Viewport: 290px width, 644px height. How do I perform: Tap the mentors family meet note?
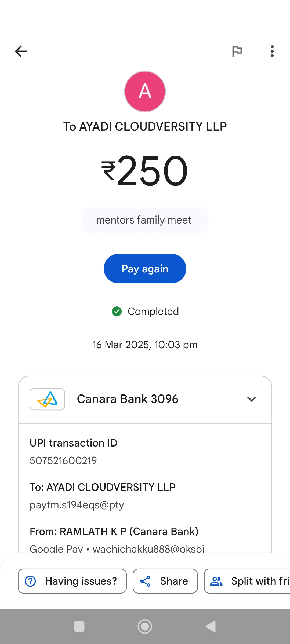(145, 220)
